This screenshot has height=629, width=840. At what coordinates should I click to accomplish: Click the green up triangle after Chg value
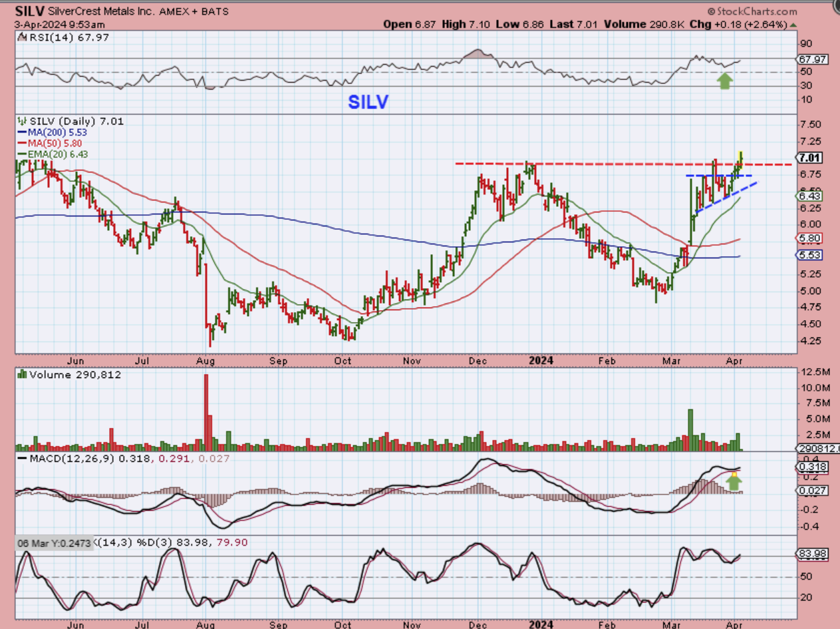[x=792, y=24]
